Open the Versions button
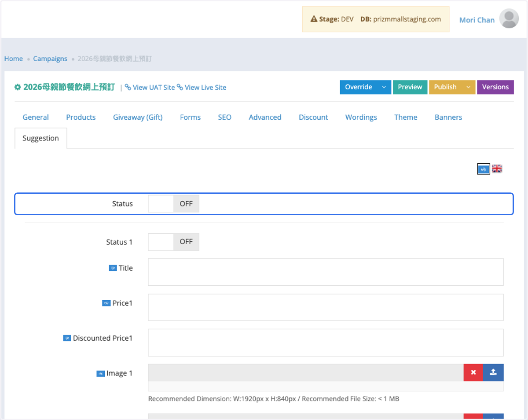The width and height of the screenshot is (528, 420). [495, 87]
